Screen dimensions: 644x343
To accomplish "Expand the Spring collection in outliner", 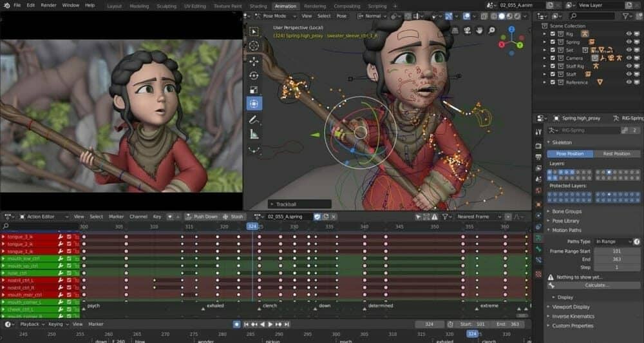I will 545,42.
